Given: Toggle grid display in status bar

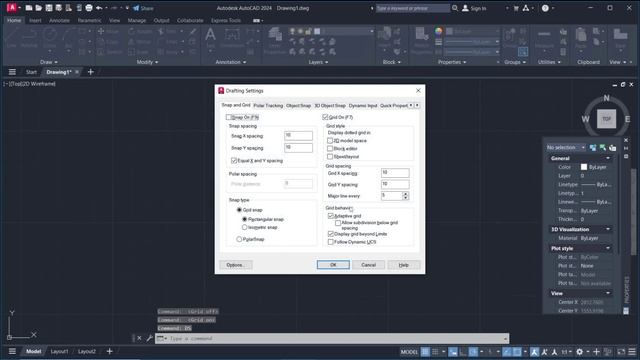Looking at the screenshot, I should pyautogui.click(x=425, y=351).
